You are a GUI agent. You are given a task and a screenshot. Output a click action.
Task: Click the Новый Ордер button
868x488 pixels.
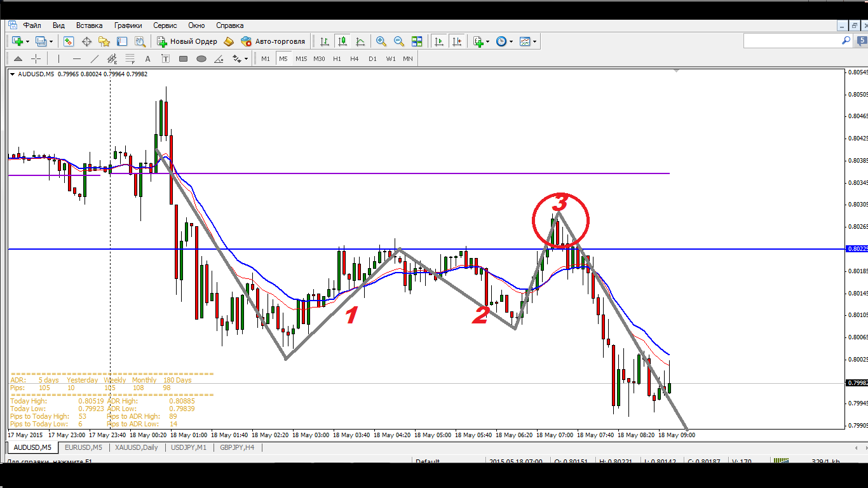pos(187,41)
